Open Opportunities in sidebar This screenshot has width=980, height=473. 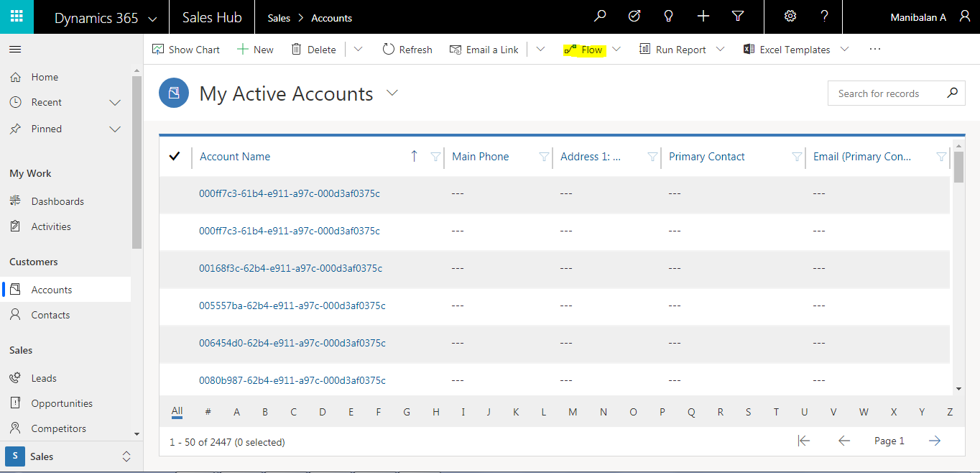[62, 403]
